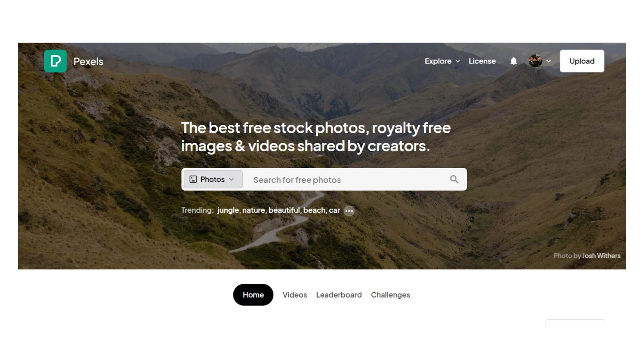Show more trending topics via ellipsis icon
The image size is (644, 362).
point(349,211)
